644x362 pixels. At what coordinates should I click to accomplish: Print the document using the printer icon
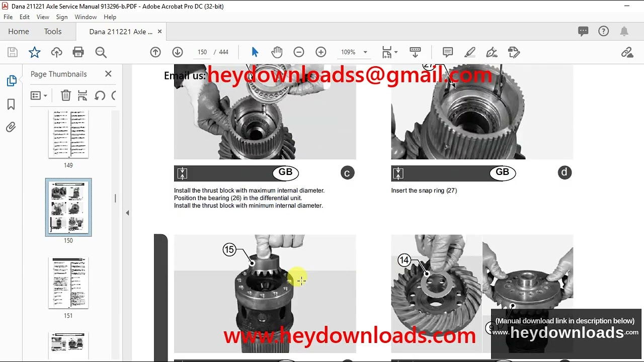click(78, 52)
